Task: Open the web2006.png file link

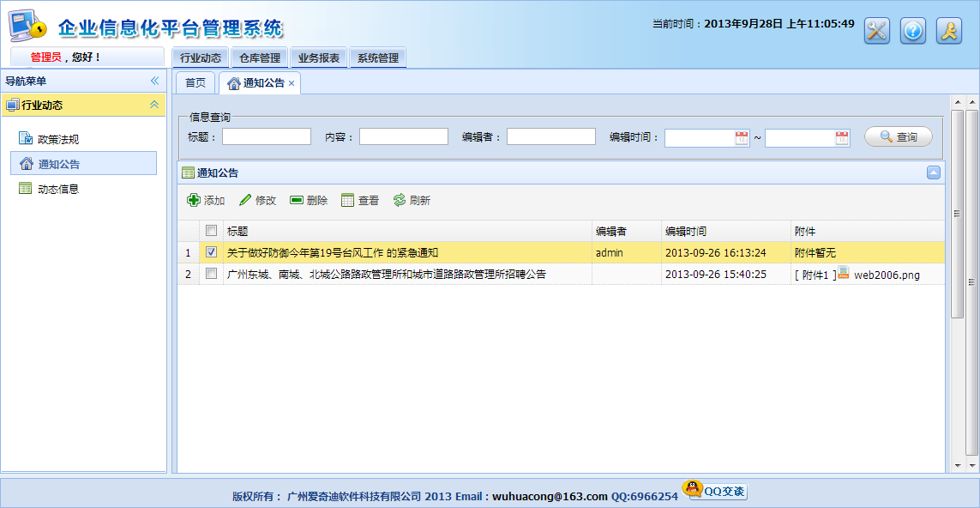Action: 887,275
